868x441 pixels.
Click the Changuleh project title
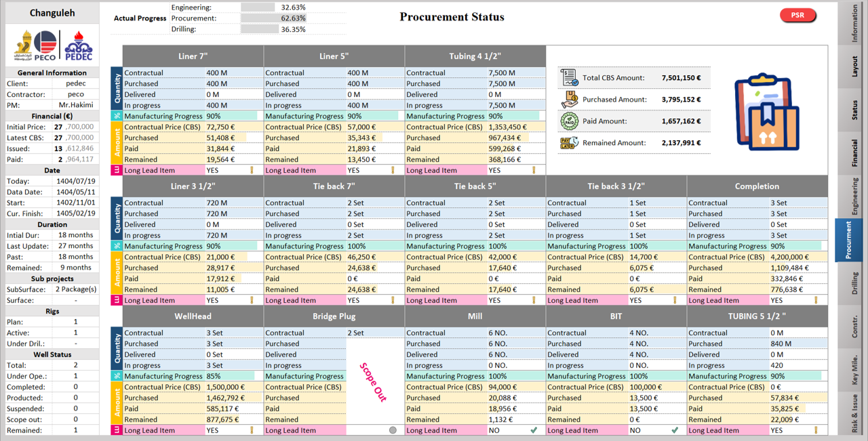click(x=52, y=13)
